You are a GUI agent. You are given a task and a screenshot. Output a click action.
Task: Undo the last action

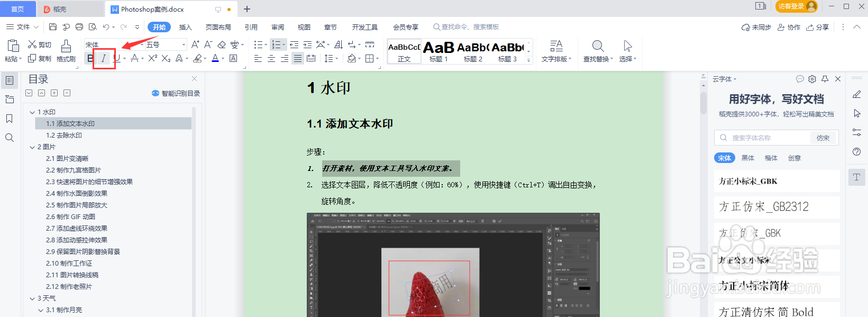click(106, 27)
